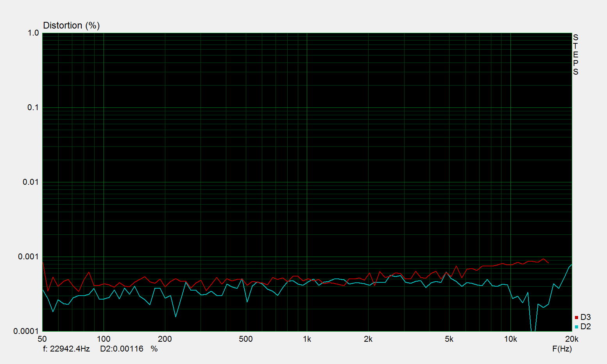Click the cyan D2 legend swatch
The height and width of the screenshot is (364, 607).
click(x=577, y=327)
